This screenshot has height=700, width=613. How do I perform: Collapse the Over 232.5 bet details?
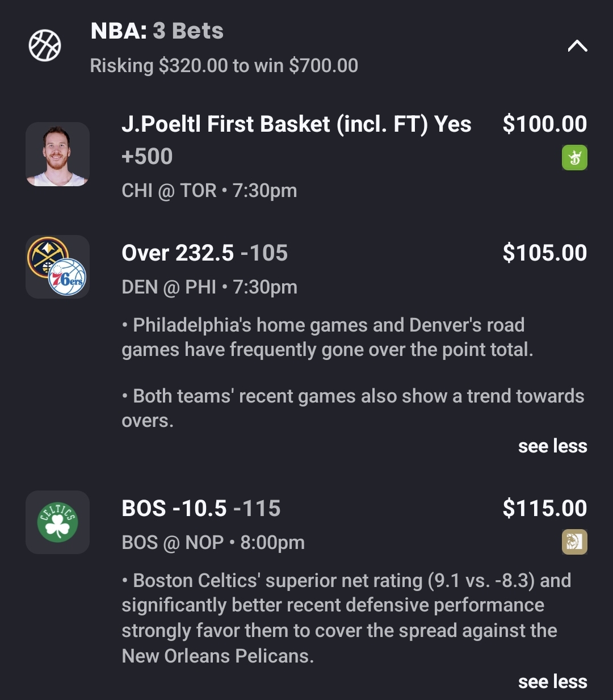pyautogui.click(x=552, y=446)
